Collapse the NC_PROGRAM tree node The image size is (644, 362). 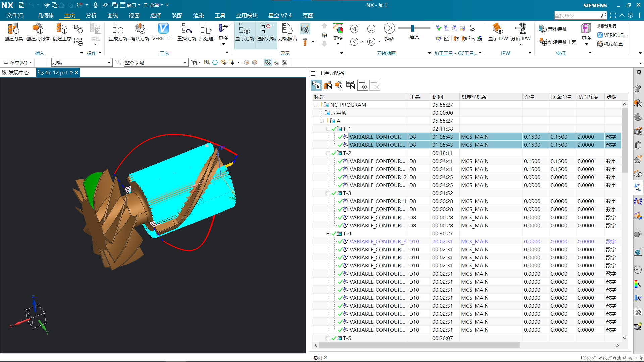coord(316,105)
